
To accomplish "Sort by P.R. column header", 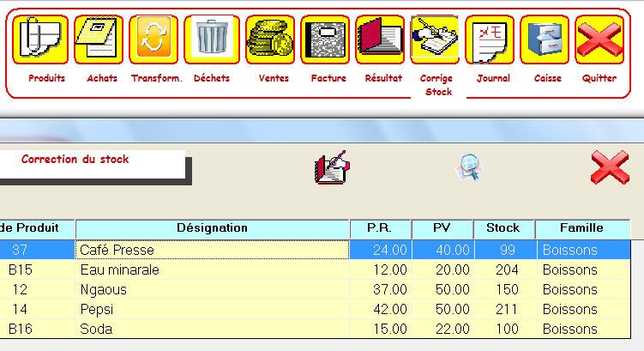I will pyautogui.click(x=381, y=228).
